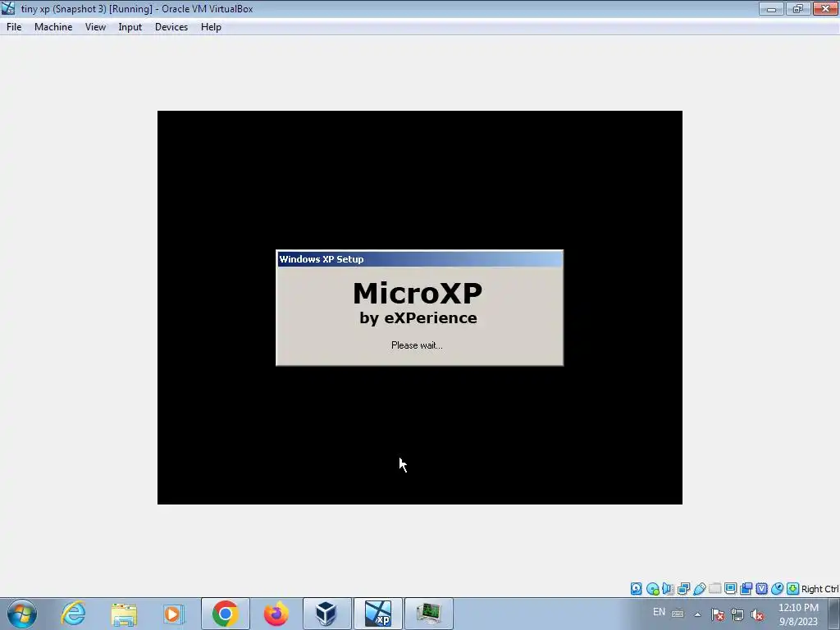Viewport: 840px width, 630px height.
Task: Click the display settings status icon
Action: click(x=730, y=589)
